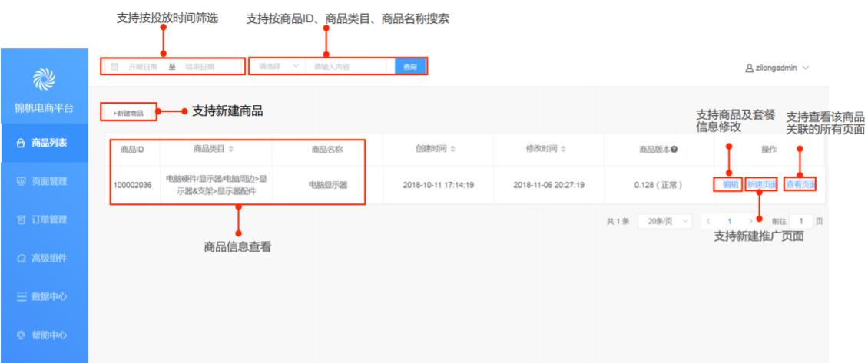Click the blue 查询 search button
Viewport: 868px width, 363px height.
pyautogui.click(x=409, y=67)
